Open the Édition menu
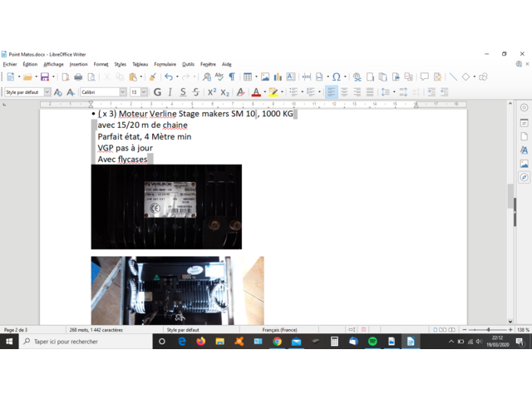The image size is (532, 399). [30, 64]
